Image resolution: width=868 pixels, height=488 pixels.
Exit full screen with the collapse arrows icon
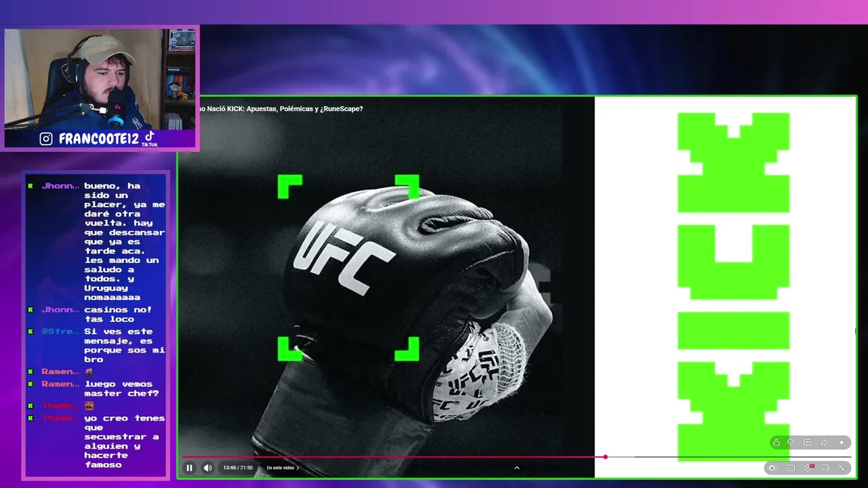pos(842,468)
